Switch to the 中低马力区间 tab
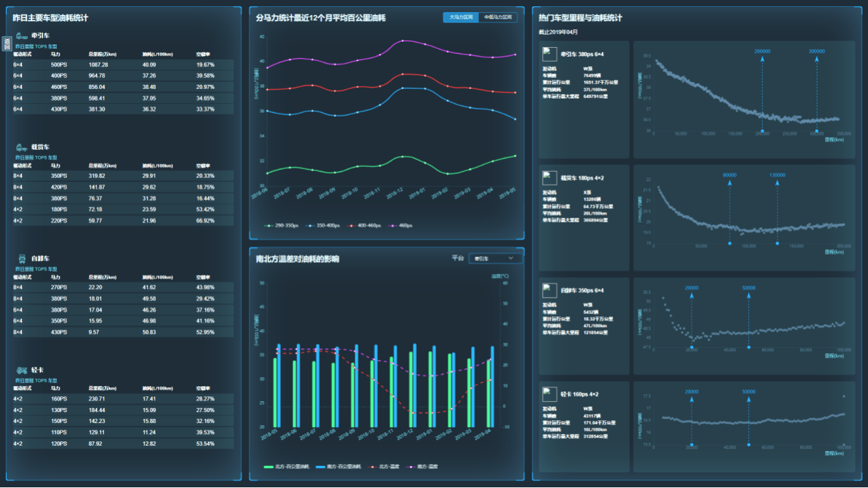This screenshot has height=488, width=868. (498, 17)
